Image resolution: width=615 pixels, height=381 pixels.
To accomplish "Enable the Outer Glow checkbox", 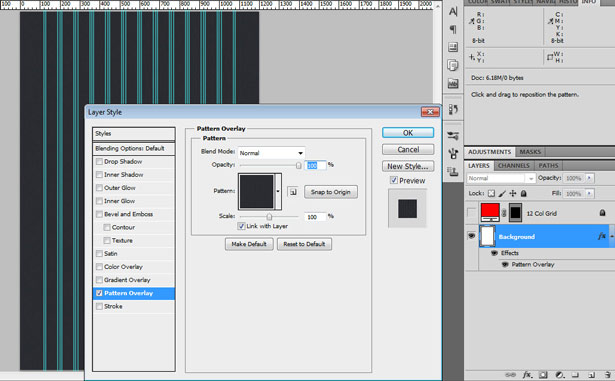I will pos(99,188).
